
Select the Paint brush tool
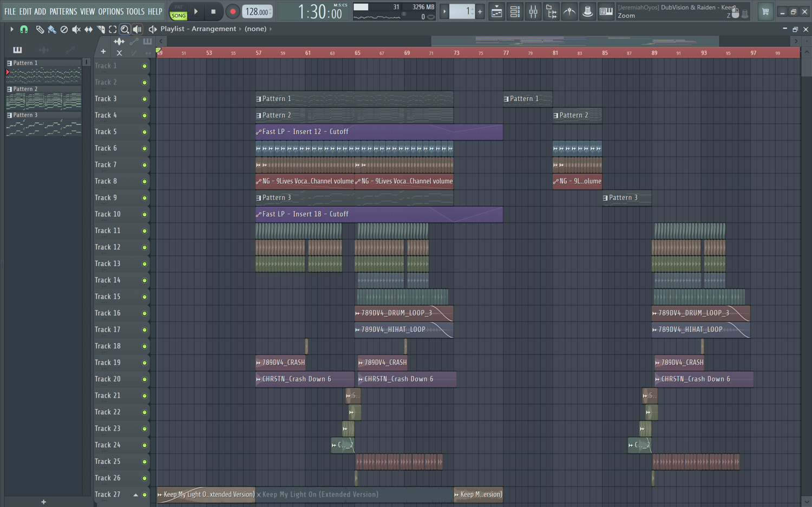[x=51, y=29]
